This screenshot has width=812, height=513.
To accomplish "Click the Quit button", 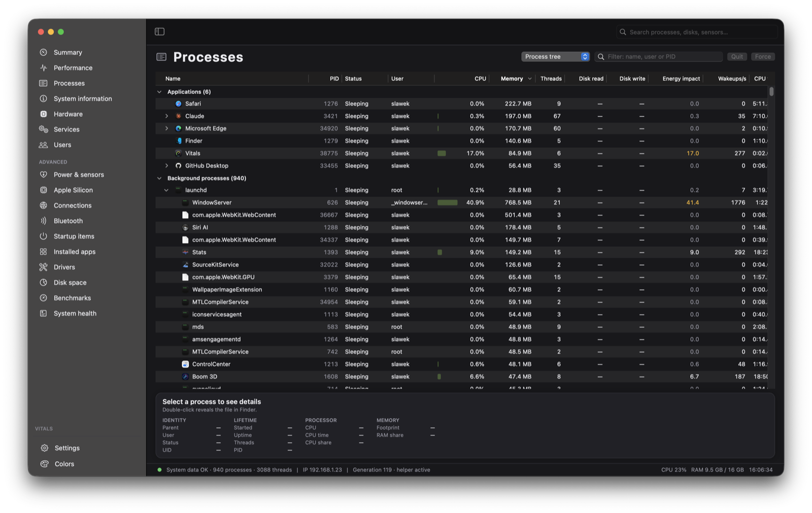I will (x=737, y=56).
